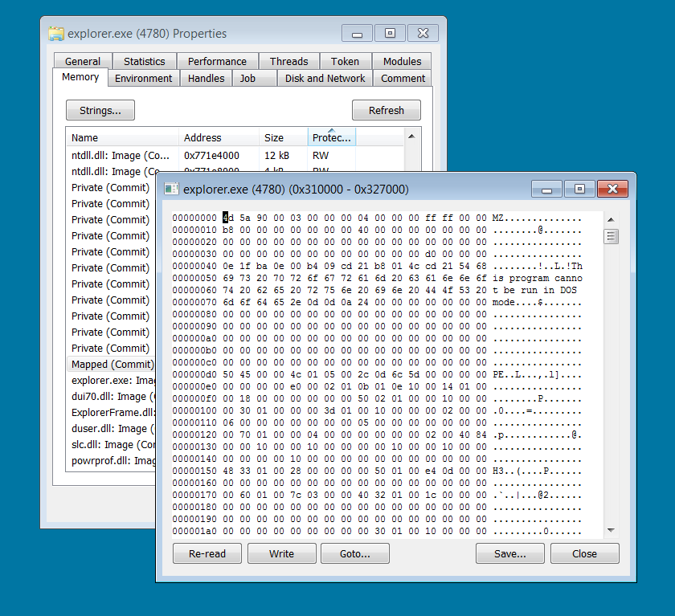Switch to the Handles tab
The height and width of the screenshot is (616, 675).
point(207,78)
